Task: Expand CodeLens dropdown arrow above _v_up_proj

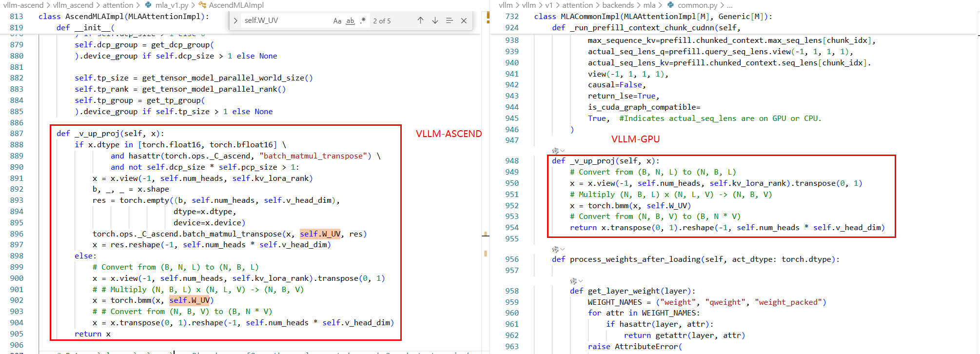Action: pyautogui.click(x=562, y=151)
